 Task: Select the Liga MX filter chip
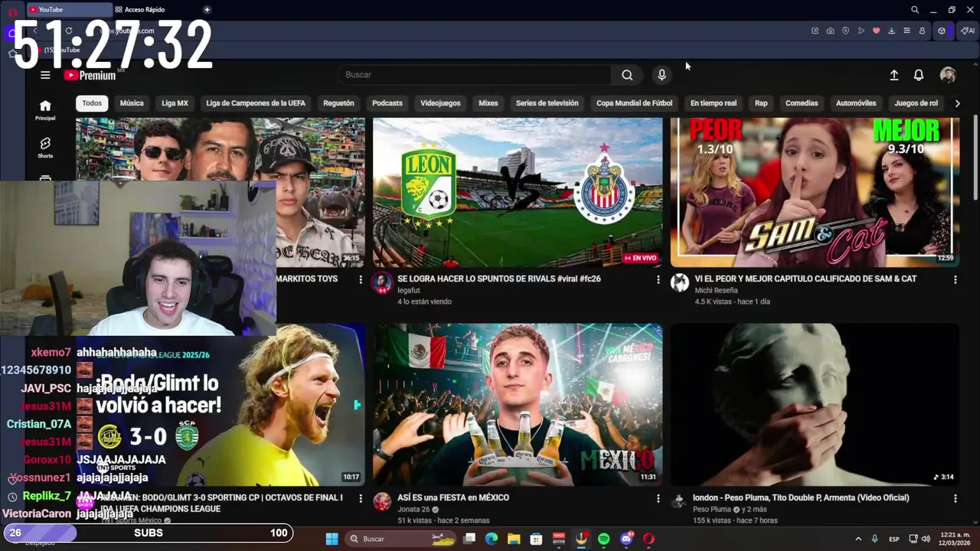tap(175, 103)
